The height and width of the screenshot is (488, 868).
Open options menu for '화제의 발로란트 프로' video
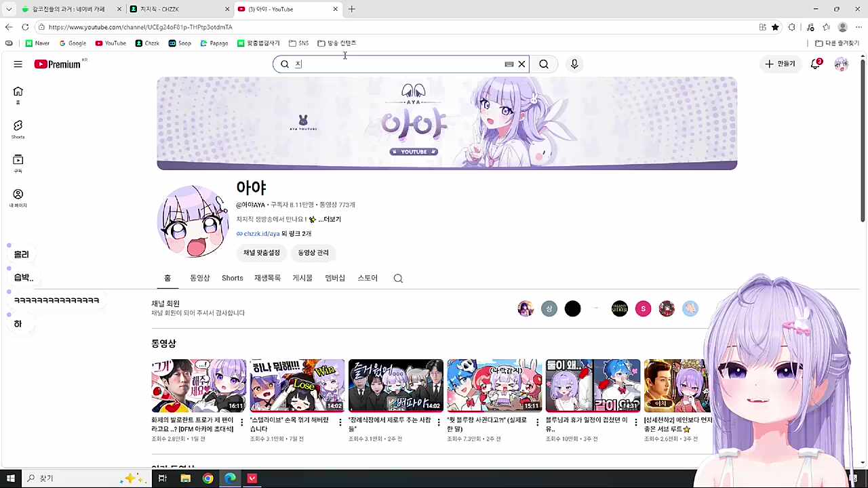pos(242,422)
